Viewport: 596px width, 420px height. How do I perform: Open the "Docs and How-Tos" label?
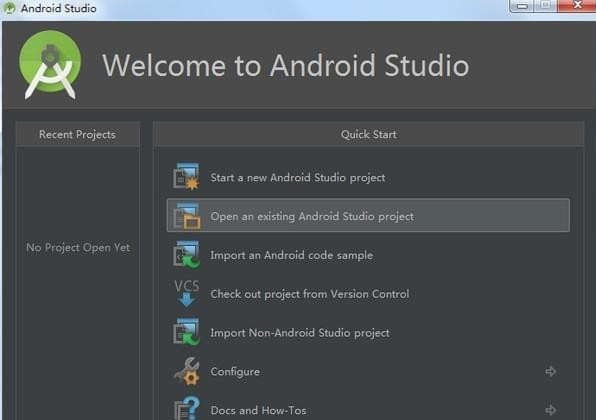pyautogui.click(x=258, y=410)
